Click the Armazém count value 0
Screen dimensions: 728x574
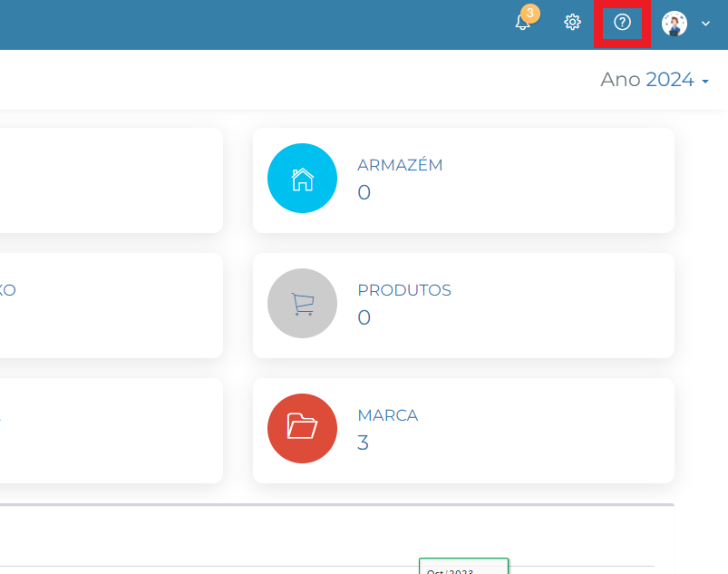point(364,192)
